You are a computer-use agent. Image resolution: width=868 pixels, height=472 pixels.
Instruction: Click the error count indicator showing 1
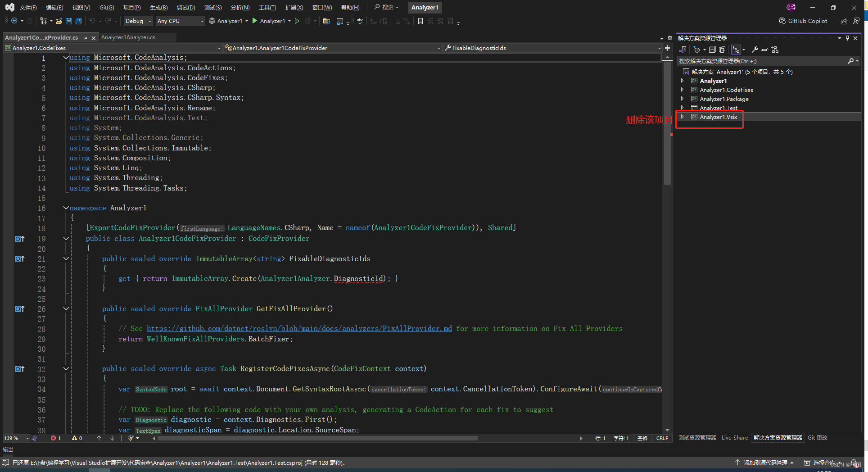pyautogui.click(x=56, y=438)
